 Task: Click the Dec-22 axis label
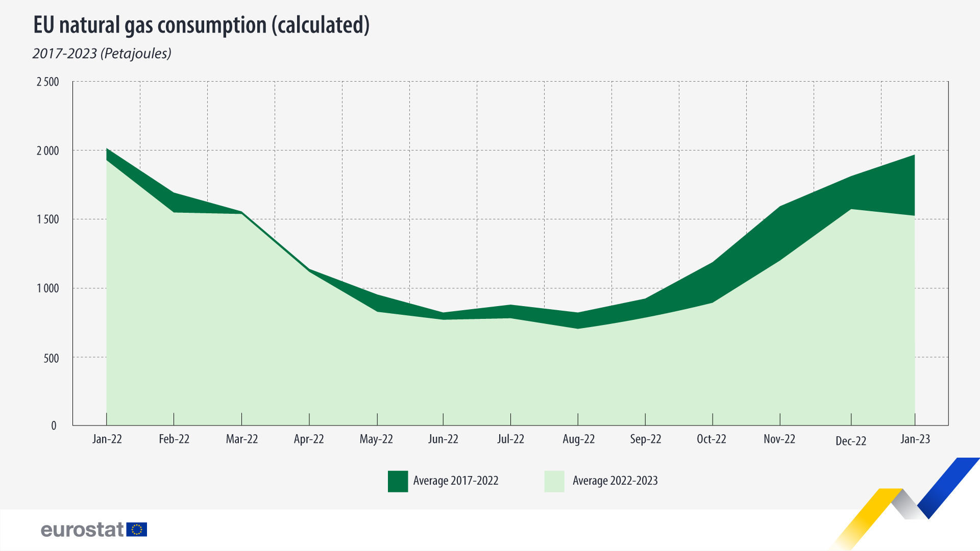click(x=851, y=441)
